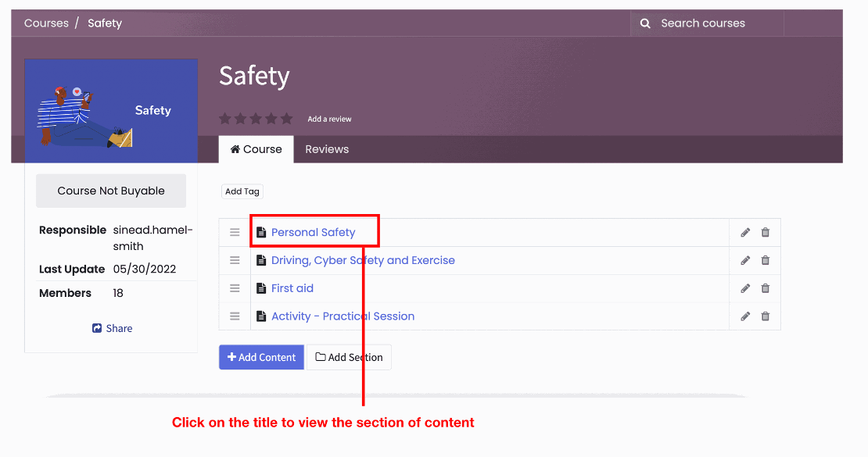Screen dimensions: 868x457
Task: Click pencil icon for First aid row
Action: [745, 288]
